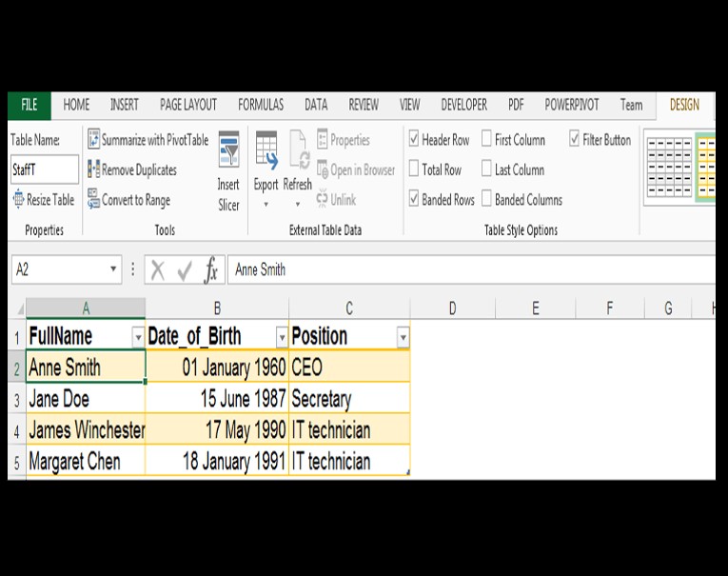Switch to Team tab
Image resolution: width=728 pixels, height=576 pixels.
pos(632,105)
